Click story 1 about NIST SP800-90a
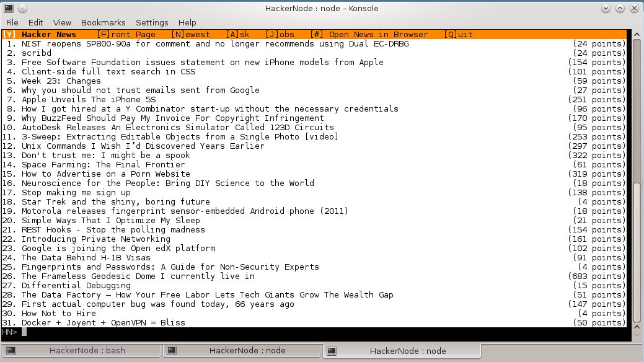Image resolution: width=644 pixels, height=362 pixels. pyautogui.click(x=215, y=44)
